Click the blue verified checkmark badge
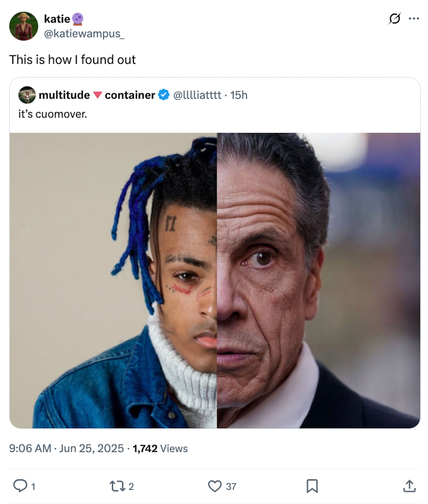 164,95
